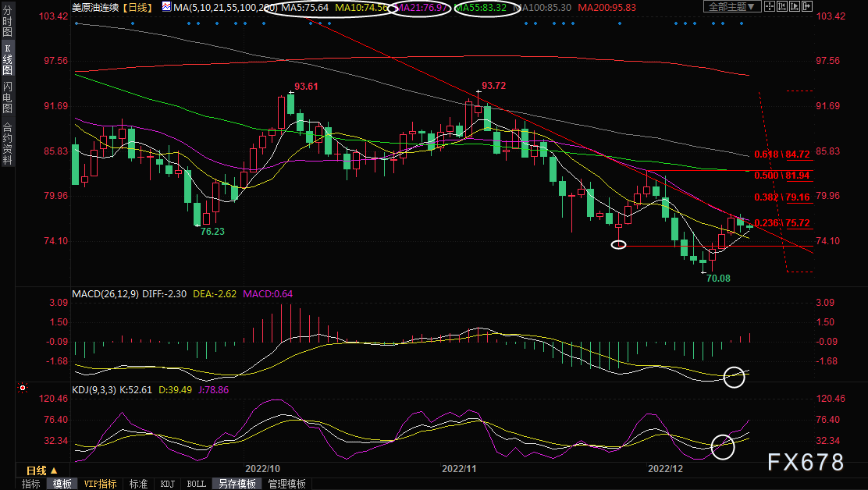The width and height of the screenshot is (868, 490).
Task: Click the 0.500 \ 81.94 Fibonacci level
Action: [782, 176]
